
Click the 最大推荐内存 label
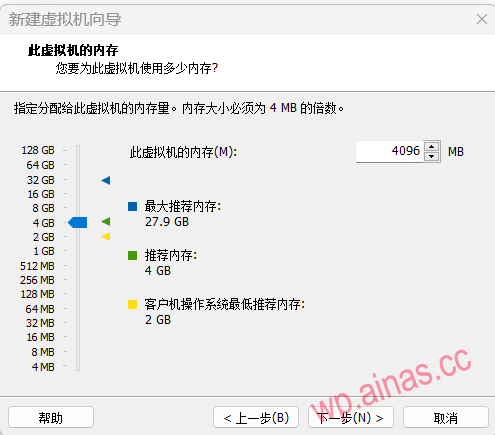[183, 206]
